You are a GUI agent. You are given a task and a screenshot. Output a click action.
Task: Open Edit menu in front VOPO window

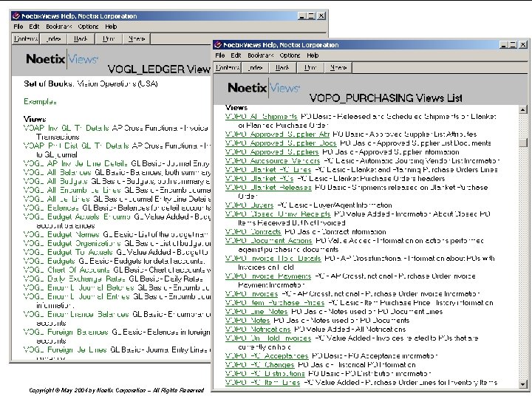pos(236,55)
